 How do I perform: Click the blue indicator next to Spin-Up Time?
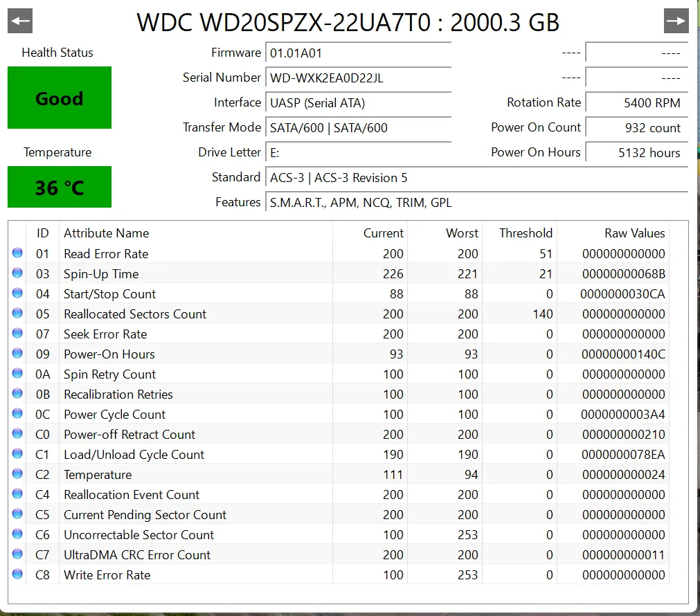tap(17, 273)
